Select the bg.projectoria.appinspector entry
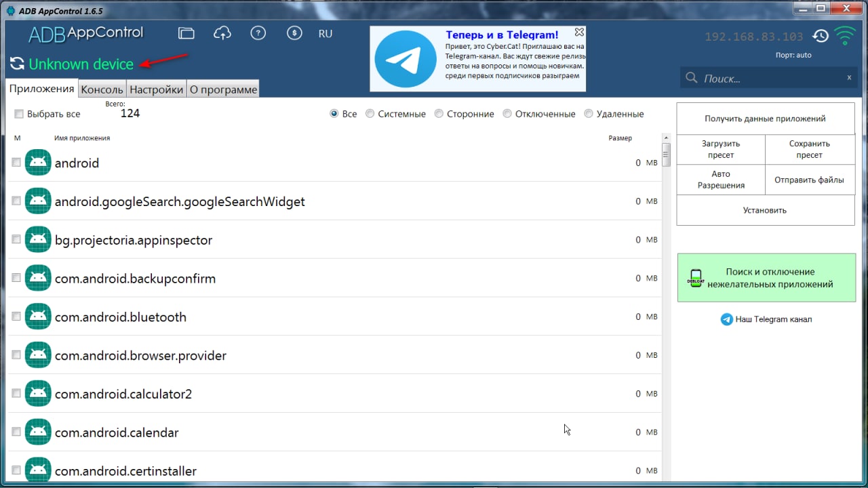 point(335,240)
